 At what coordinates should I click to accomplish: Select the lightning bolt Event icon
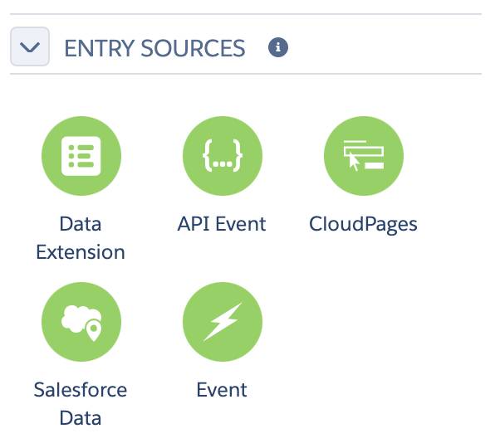pyautogui.click(x=223, y=322)
